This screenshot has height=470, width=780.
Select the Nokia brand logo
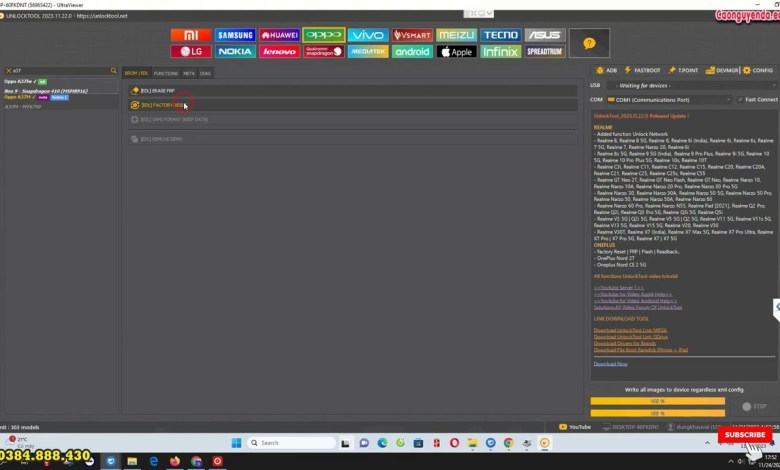[235, 51]
